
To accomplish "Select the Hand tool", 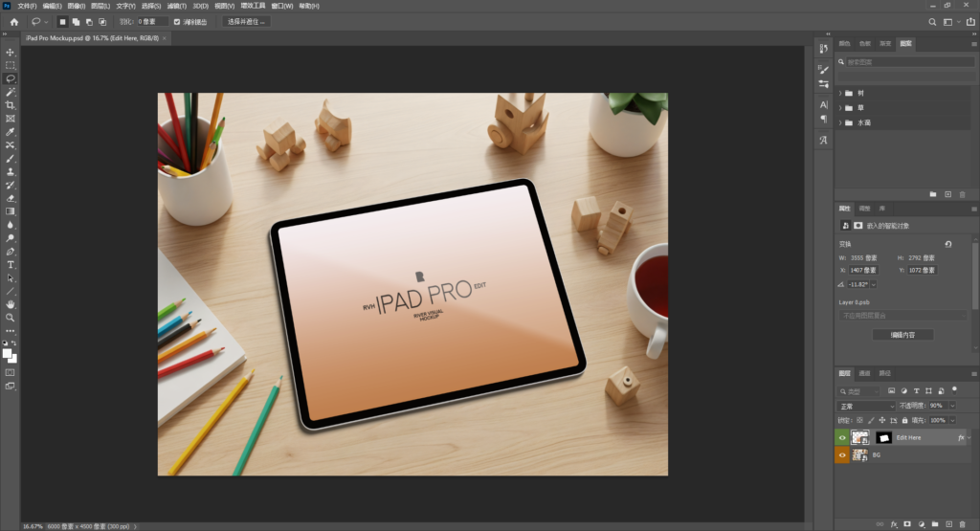I will point(10,304).
